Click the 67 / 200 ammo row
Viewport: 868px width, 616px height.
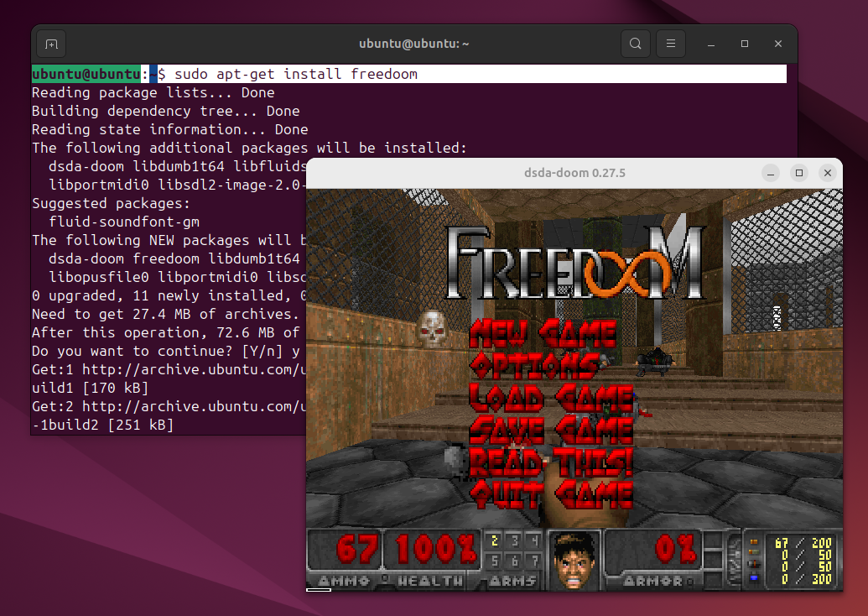[803, 544]
